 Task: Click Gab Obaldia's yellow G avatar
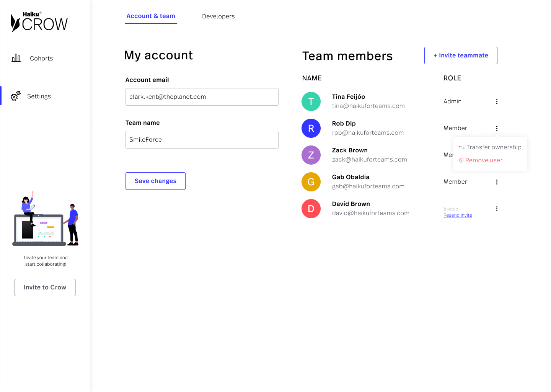[311, 182]
